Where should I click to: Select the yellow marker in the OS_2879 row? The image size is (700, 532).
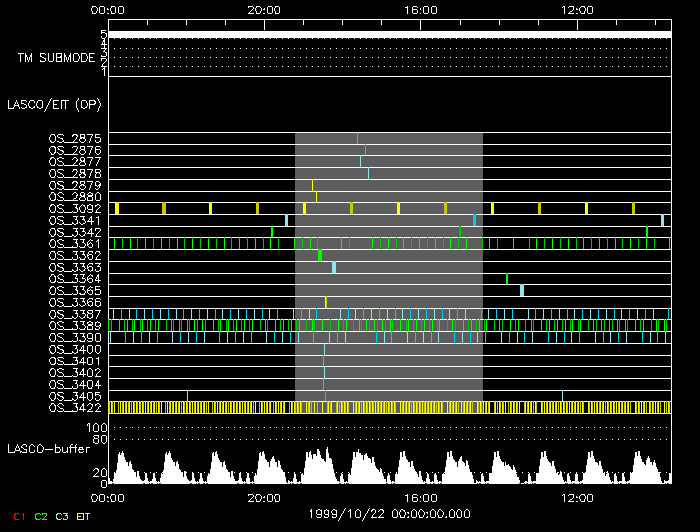point(313,185)
